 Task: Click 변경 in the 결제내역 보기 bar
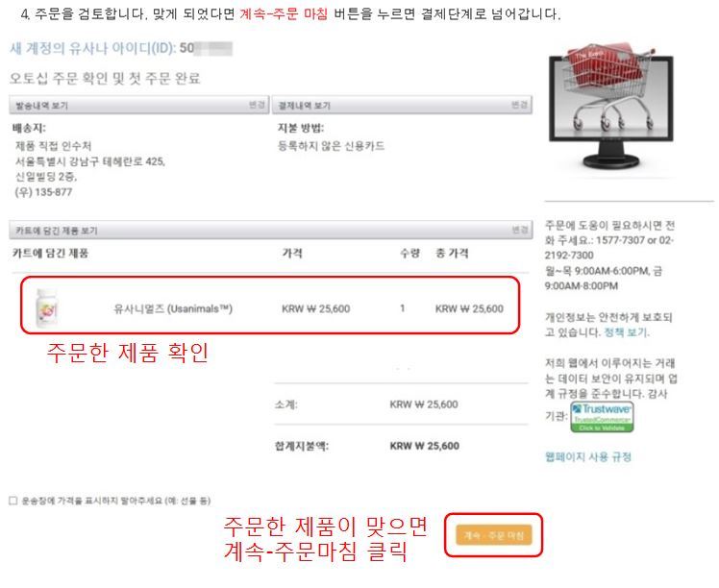[519, 105]
